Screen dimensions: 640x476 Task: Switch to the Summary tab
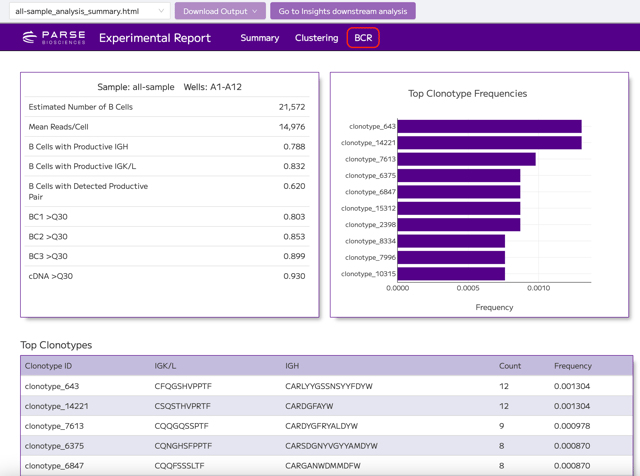coord(260,38)
